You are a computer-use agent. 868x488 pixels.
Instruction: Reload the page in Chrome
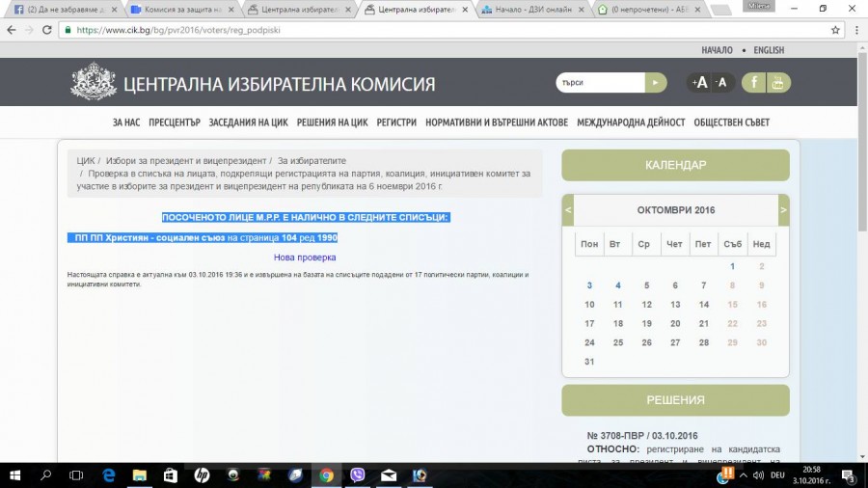(49, 30)
